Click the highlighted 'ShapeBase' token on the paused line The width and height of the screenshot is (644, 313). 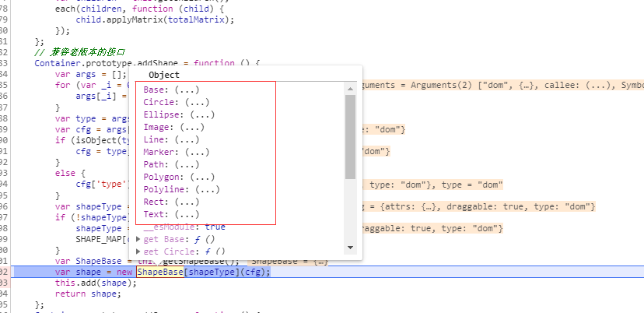click(160, 272)
